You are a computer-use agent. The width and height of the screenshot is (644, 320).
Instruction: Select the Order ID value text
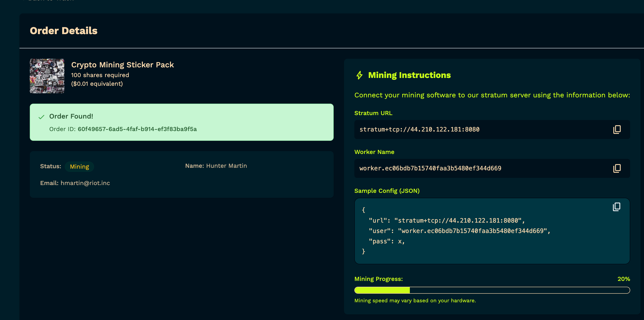click(137, 129)
